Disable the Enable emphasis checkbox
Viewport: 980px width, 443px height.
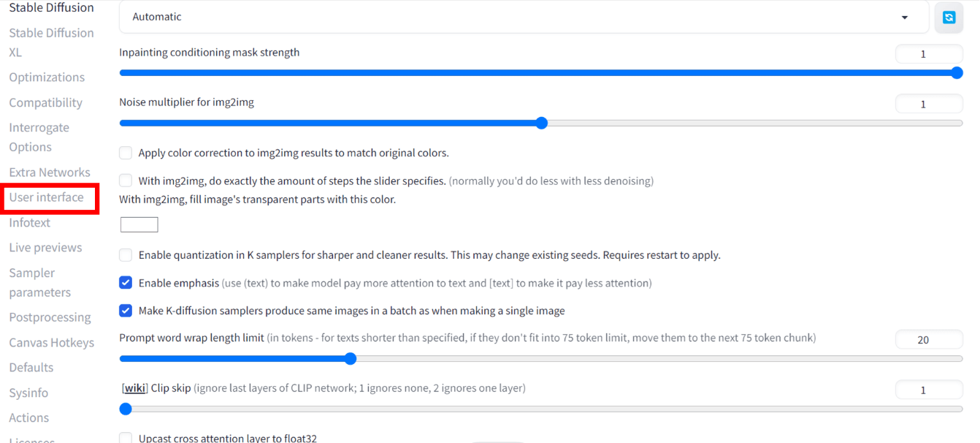[x=126, y=283]
